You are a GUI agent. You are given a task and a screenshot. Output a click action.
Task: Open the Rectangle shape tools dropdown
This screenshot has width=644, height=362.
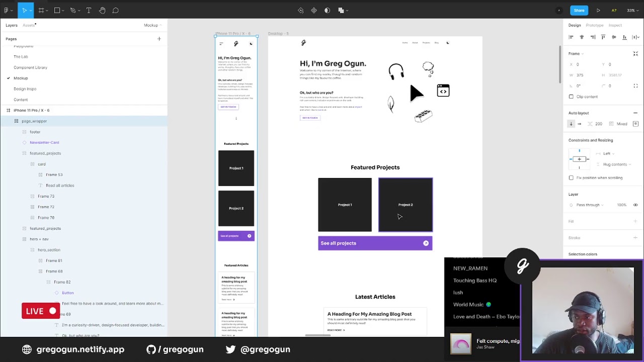click(x=63, y=11)
